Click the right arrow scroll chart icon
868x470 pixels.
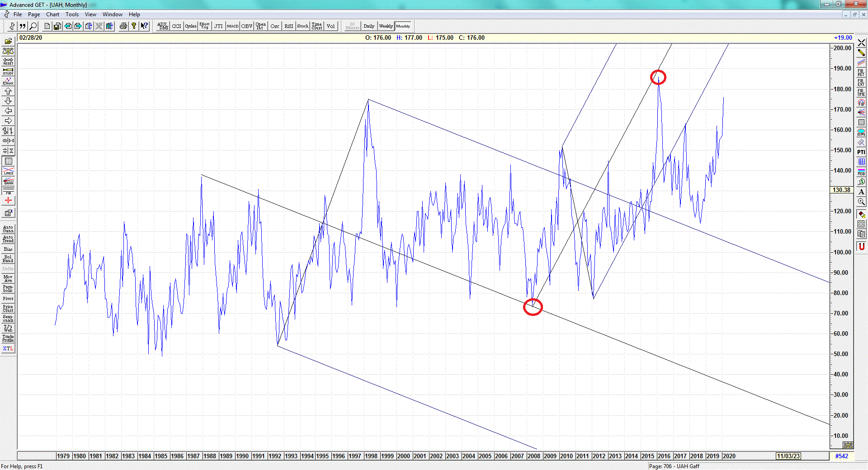(x=8, y=121)
